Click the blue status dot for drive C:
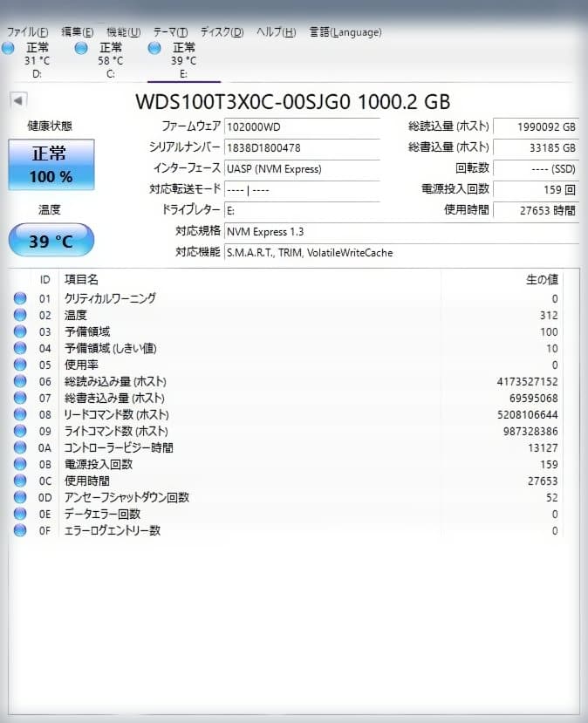Image resolution: width=588 pixels, height=723 pixels. point(81,48)
